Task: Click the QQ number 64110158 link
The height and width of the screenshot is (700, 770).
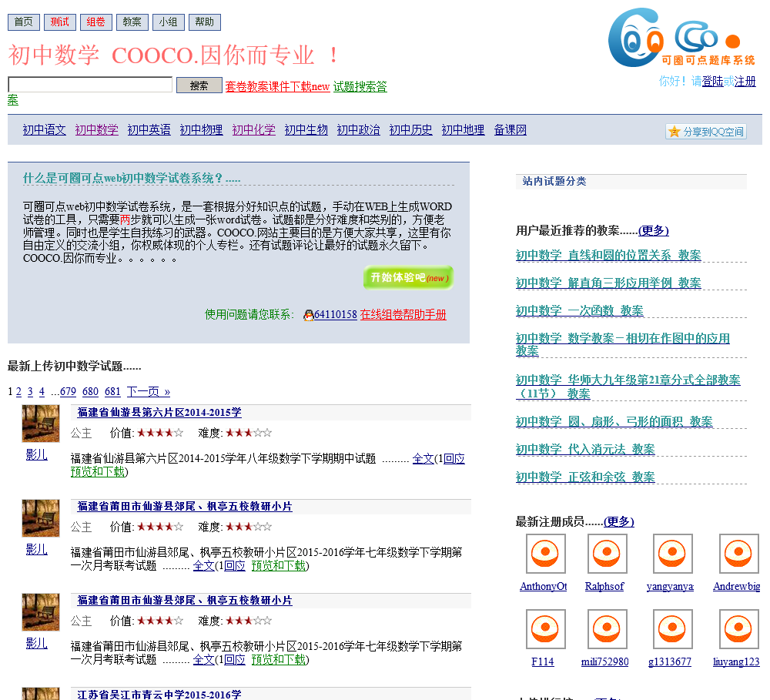Action: [x=336, y=314]
